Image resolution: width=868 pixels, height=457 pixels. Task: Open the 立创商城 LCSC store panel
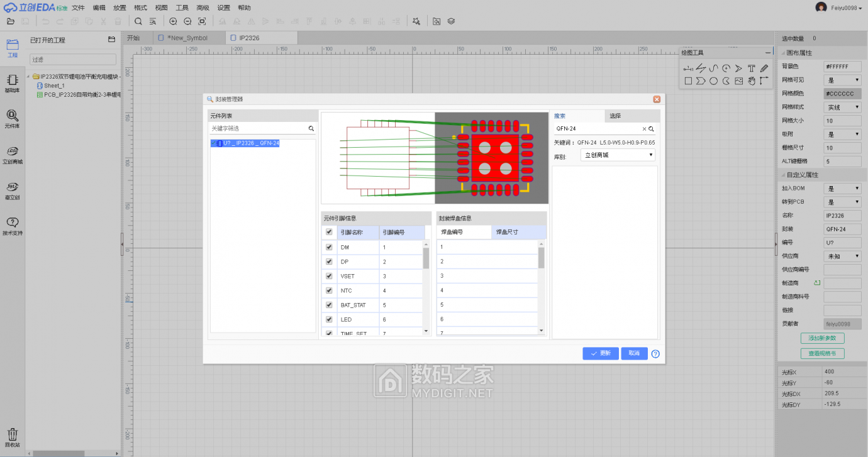13,155
